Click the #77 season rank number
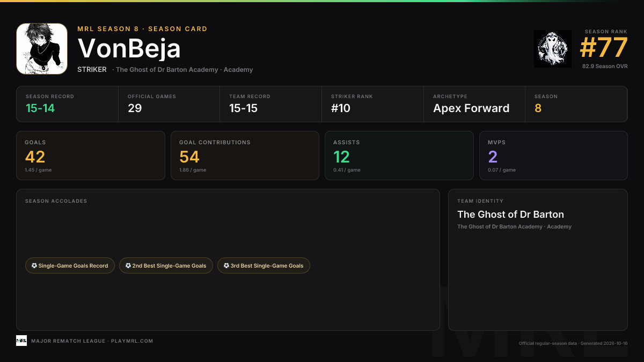 [x=604, y=48]
